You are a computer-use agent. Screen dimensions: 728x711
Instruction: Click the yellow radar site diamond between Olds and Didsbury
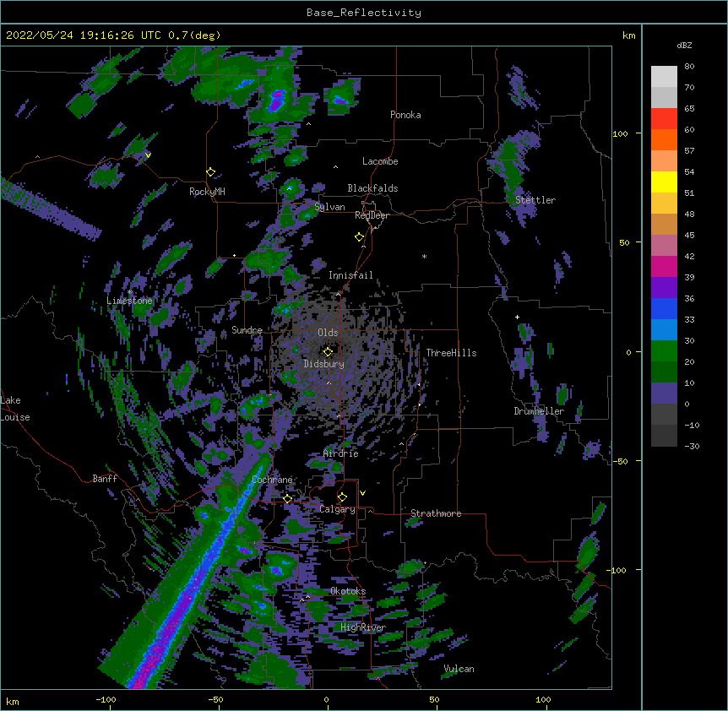click(x=328, y=352)
